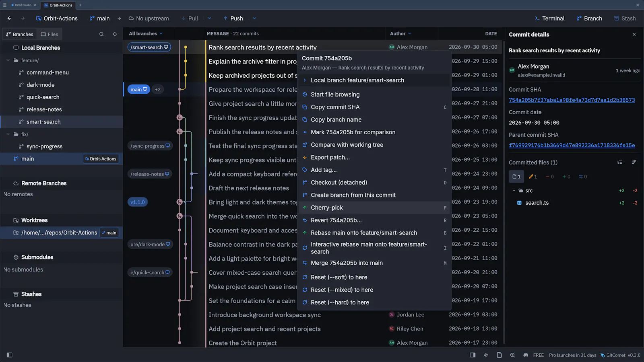
Task: Toggle the deleted files filter with minus
Action: point(550,177)
